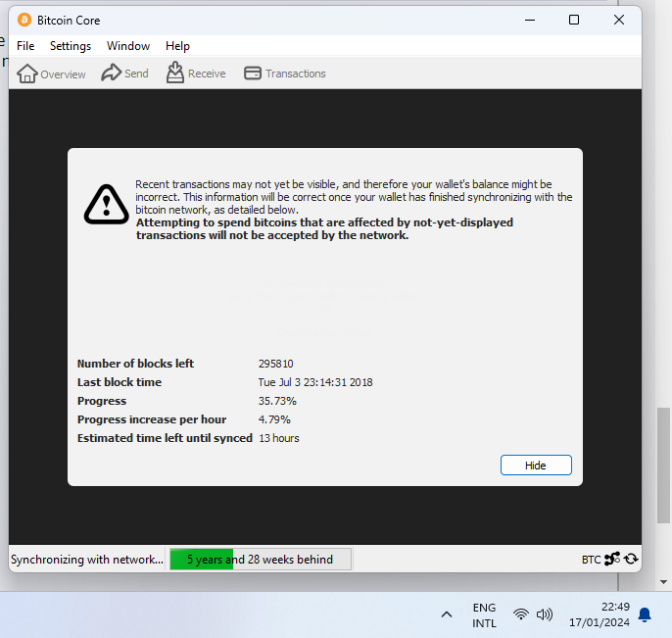672x638 pixels.
Task: Open the Overview tab with the house icon
Action: pos(51,74)
